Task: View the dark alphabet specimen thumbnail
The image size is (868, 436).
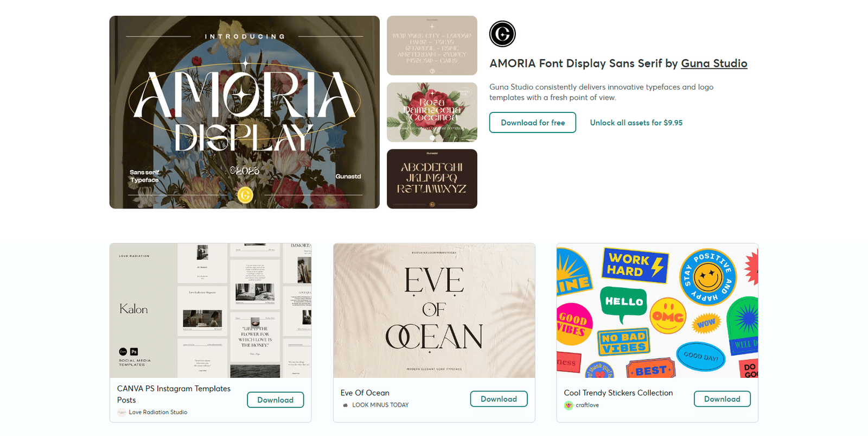Action: [x=432, y=179]
